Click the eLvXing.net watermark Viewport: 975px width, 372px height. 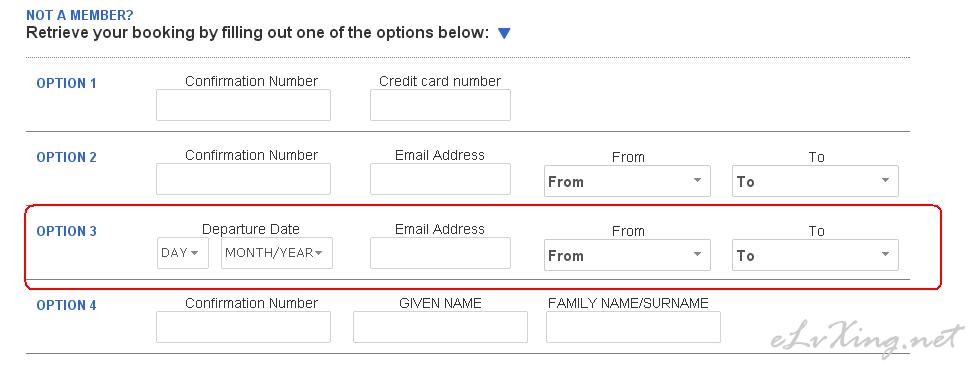867,341
